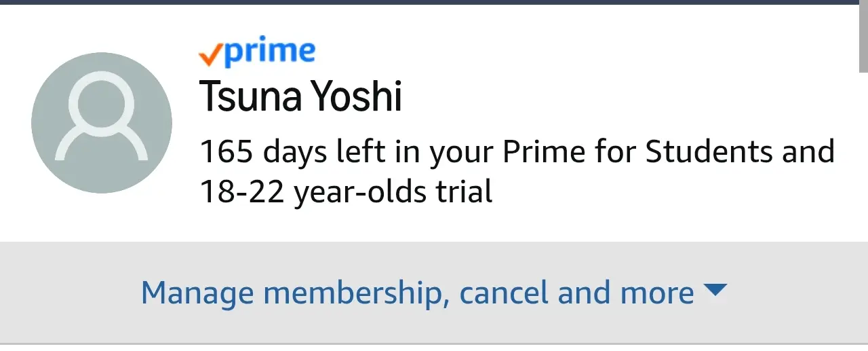
Task: Click "and more" text near the arrow
Action: click(x=626, y=293)
